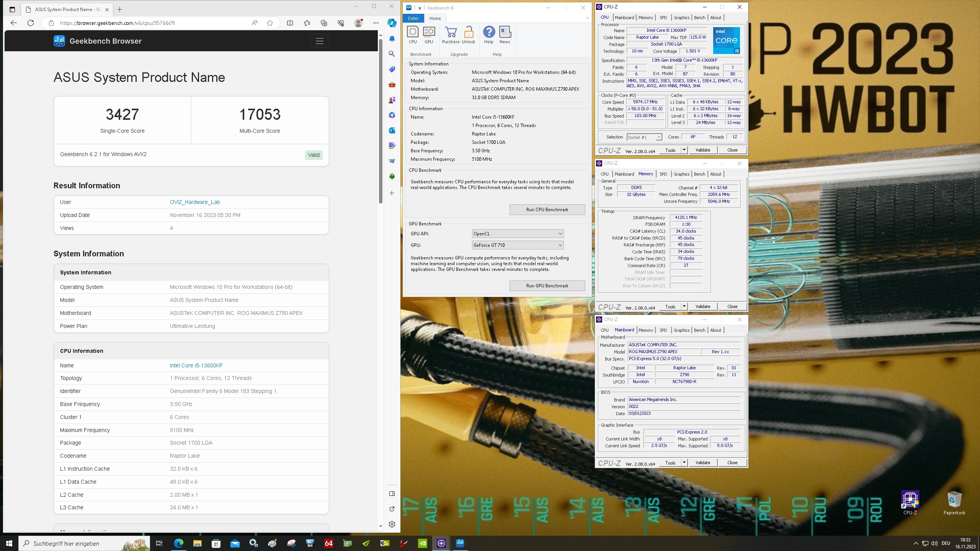Click the Edge sidebar search icon

(392, 54)
